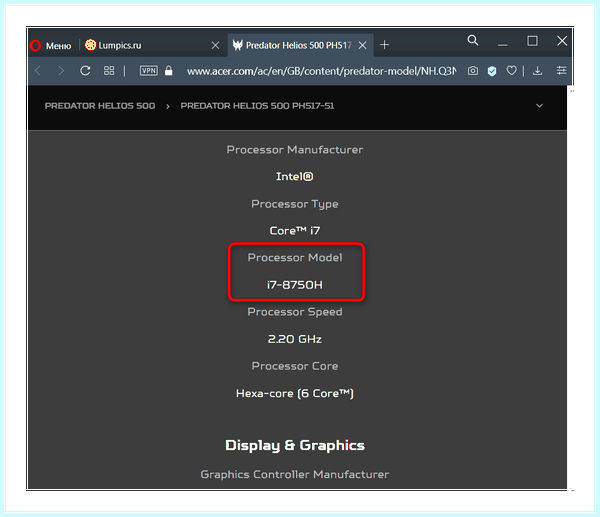Select Graphics Controller Manufacturer label
Viewport: 600px width, 517px height.
[295, 475]
